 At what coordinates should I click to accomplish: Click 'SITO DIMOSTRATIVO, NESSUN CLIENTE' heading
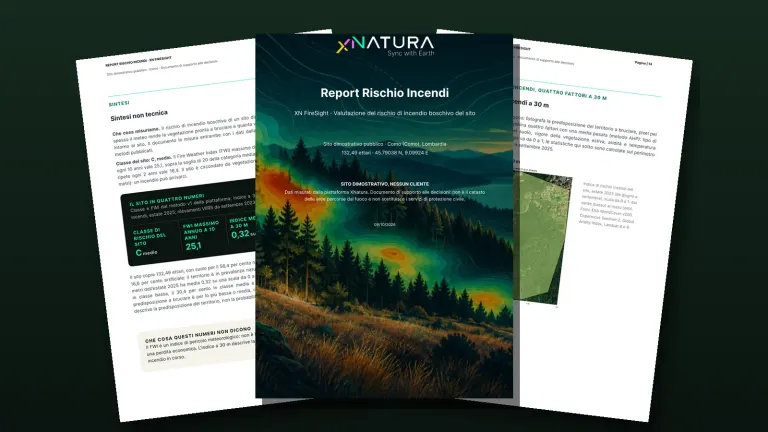pyautogui.click(x=384, y=184)
